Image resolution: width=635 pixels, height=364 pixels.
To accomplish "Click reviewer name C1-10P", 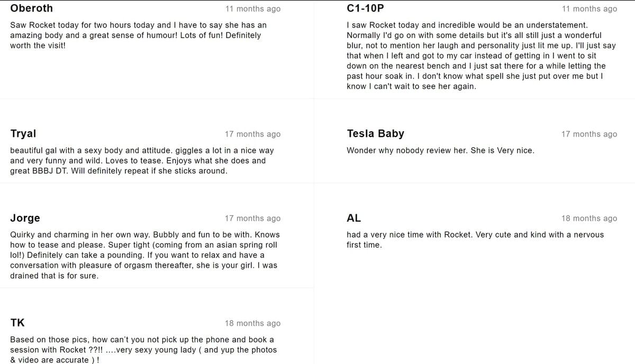I will click(x=365, y=8).
